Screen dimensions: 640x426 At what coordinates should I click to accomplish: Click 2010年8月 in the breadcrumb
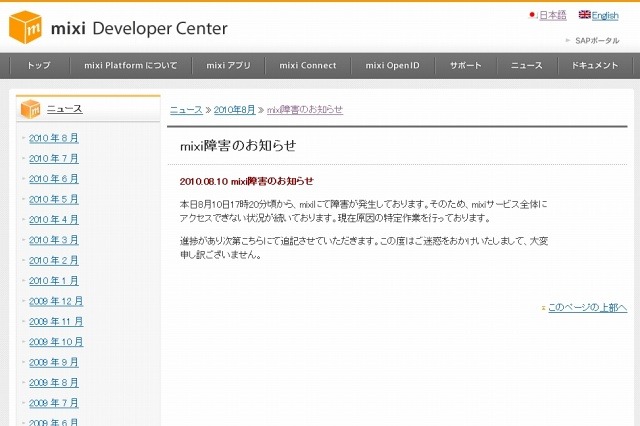[234, 110]
